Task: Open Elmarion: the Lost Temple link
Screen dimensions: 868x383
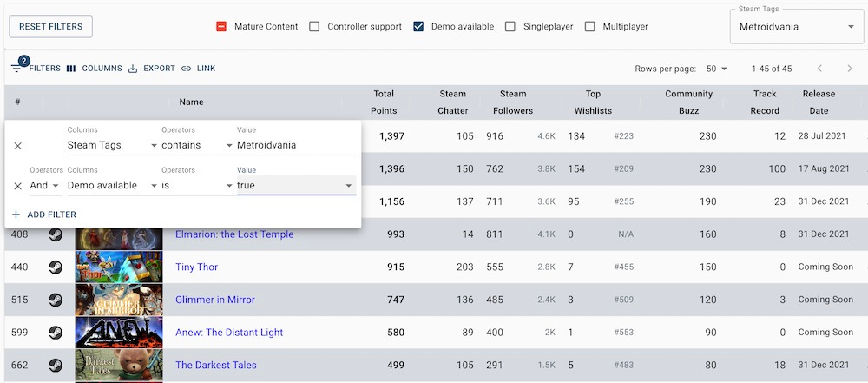Action: 234,234
